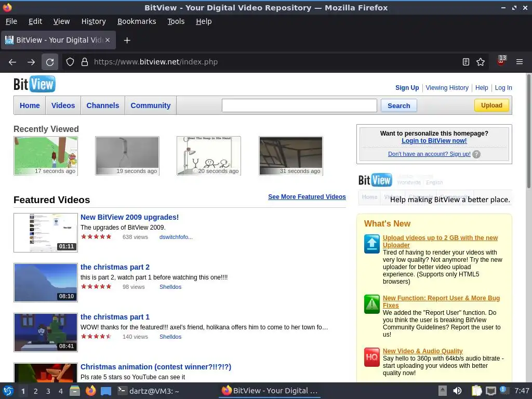
Task: Open the View menu
Action: [61, 21]
